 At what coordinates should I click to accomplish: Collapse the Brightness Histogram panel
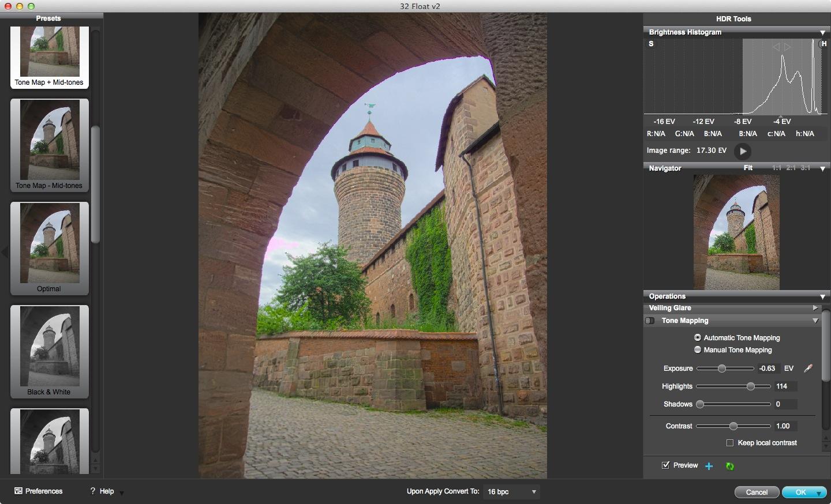point(822,32)
